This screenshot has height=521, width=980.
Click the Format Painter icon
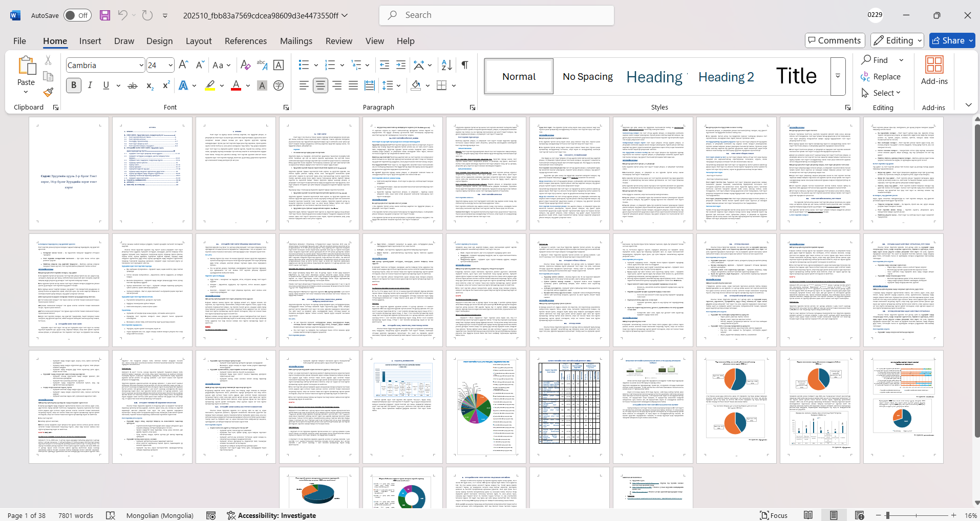[x=48, y=93]
